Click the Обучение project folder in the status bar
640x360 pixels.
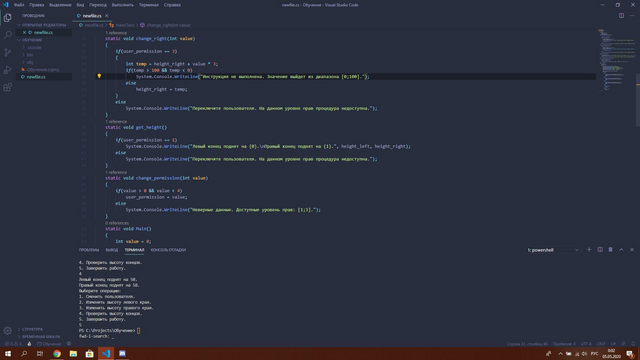coord(49,344)
